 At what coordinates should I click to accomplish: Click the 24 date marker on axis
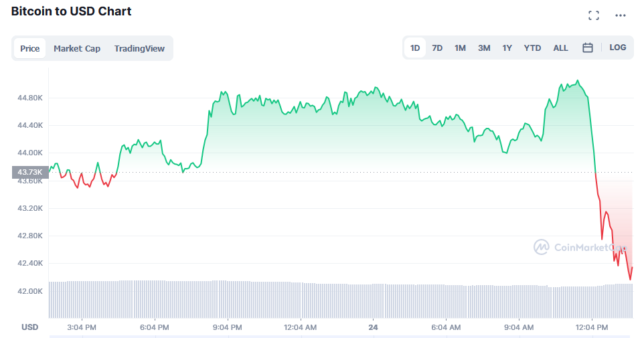tap(373, 327)
